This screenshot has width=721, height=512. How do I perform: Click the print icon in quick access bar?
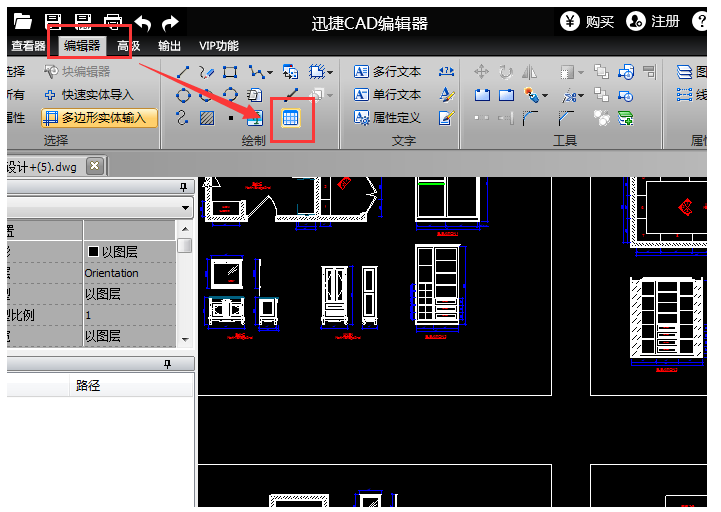click(113, 22)
